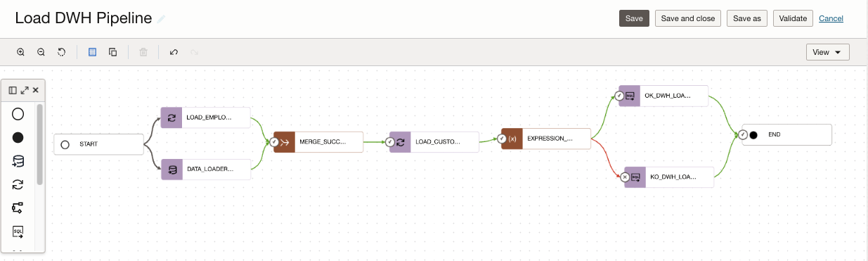Expand the operators panel to full size
Image resolution: width=868 pixels, height=261 pixels.
(25, 90)
